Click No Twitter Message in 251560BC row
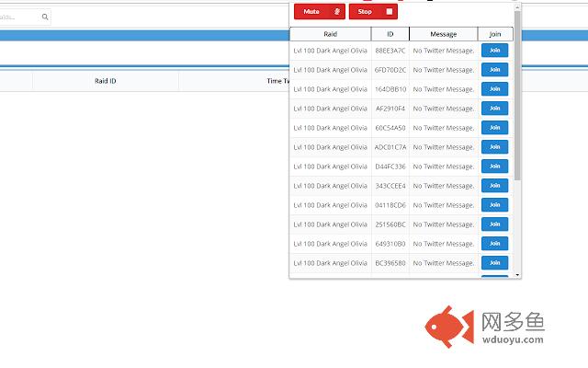The image size is (588, 368). click(443, 224)
